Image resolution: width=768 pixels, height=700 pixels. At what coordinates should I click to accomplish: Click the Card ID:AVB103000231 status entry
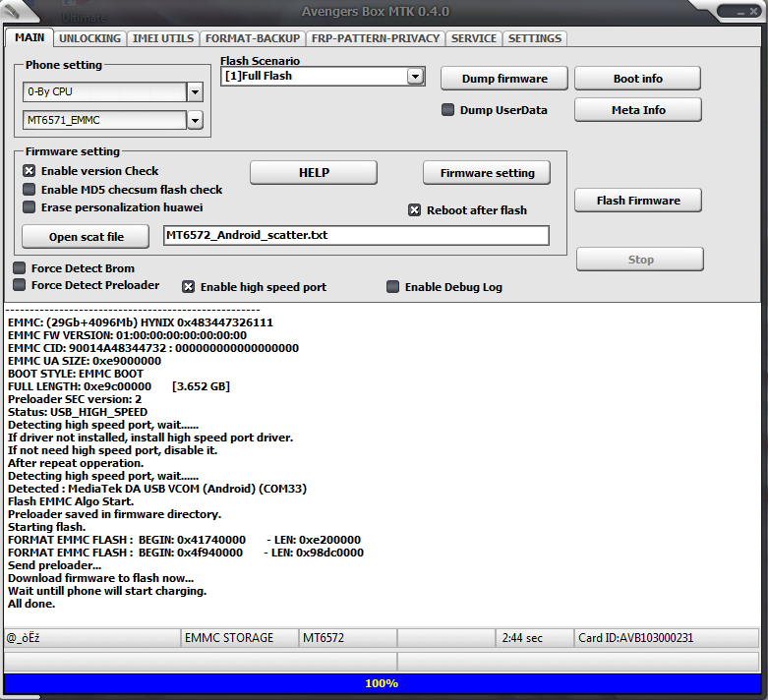coord(666,638)
